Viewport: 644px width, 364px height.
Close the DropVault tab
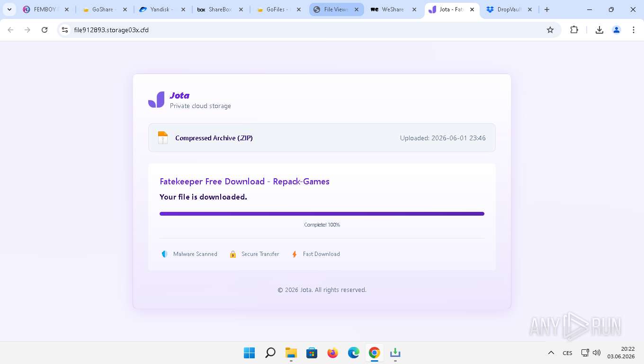tap(530, 9)
